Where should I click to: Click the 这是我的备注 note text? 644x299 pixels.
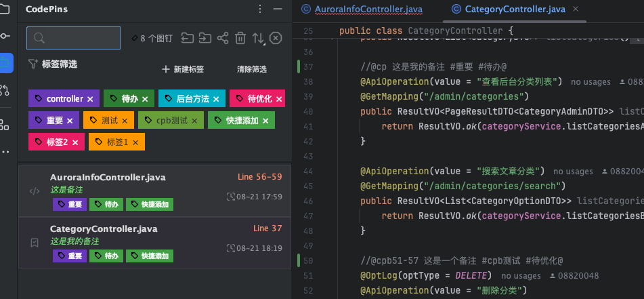click(74, 241)
